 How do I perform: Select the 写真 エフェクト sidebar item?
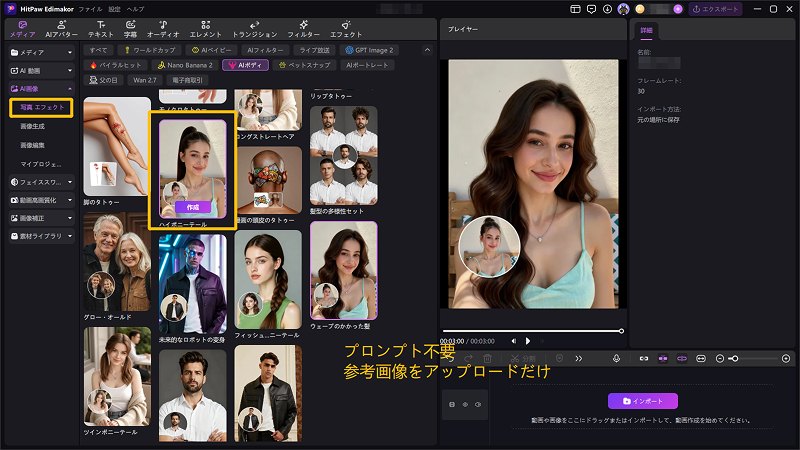pos(41,108)
